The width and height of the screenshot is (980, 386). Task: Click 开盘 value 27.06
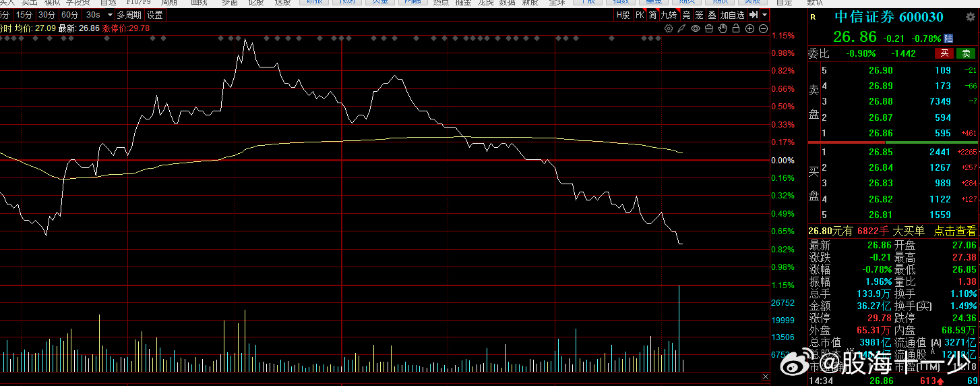[964, 246]
